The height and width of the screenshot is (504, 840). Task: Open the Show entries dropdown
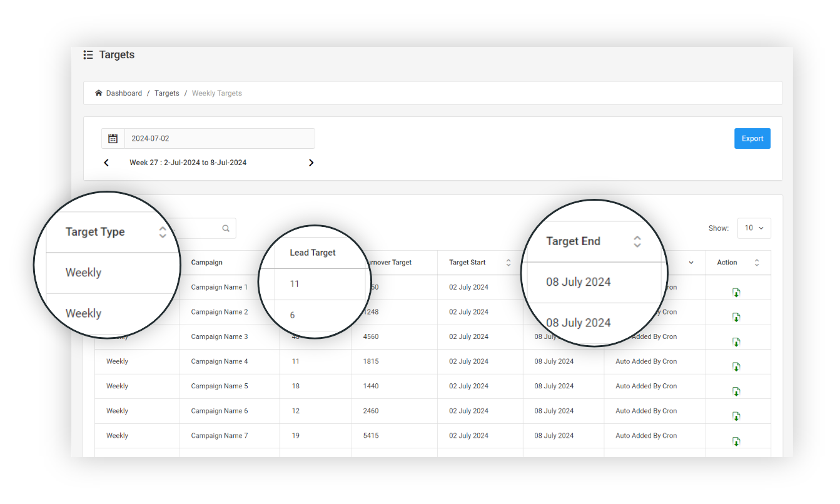coord(754,228)
